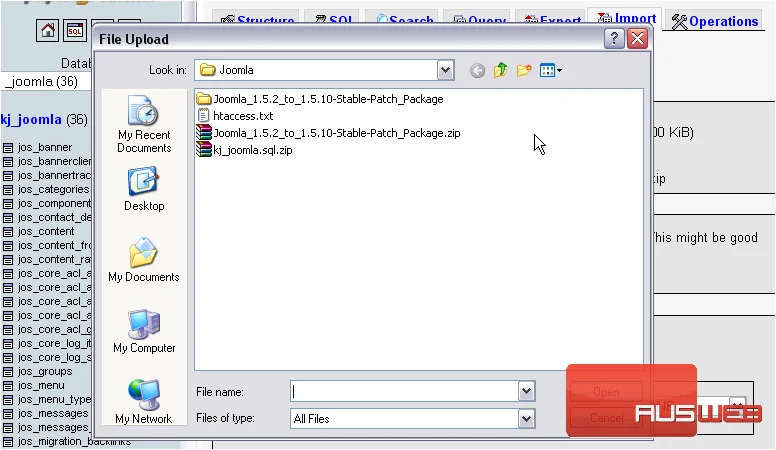
Task: Browse jos_components table icon
Action: (x=8, y=203)
